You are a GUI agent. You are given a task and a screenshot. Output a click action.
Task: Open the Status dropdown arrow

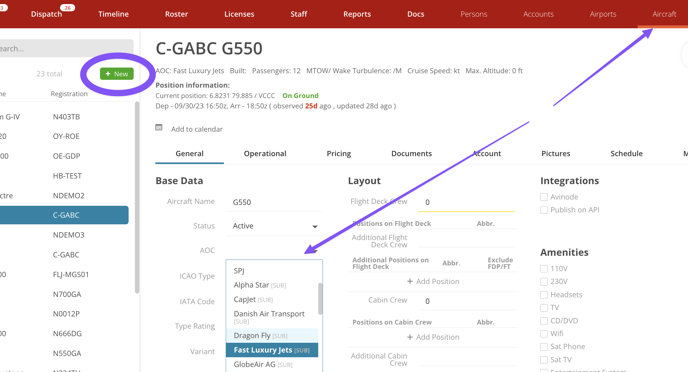[315, 226]
